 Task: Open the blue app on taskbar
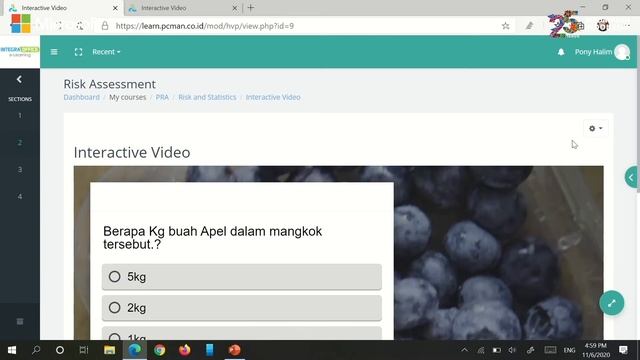(x=209, y=350)
